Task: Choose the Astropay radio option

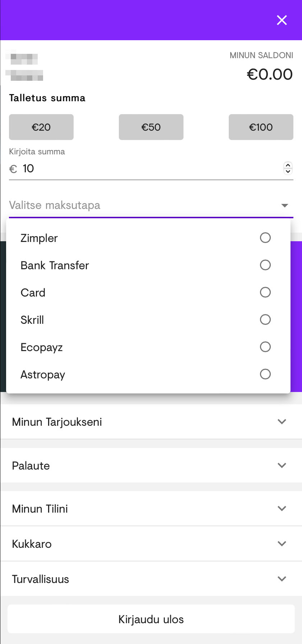Action: [265, 374]
